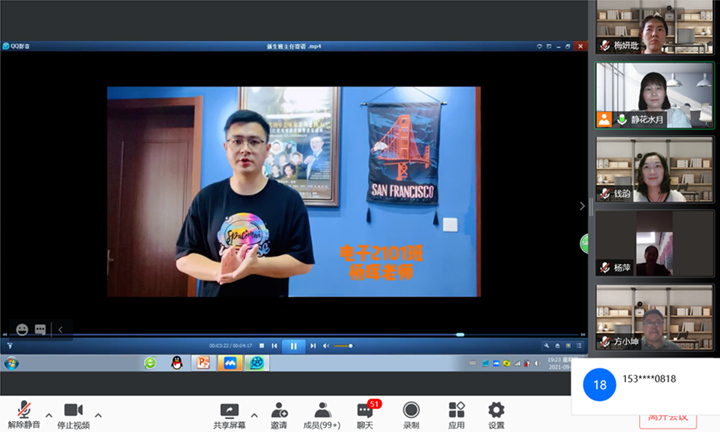Open 聊天 chat with unread badge
The image size is (720, 438).
click(365, 410)
